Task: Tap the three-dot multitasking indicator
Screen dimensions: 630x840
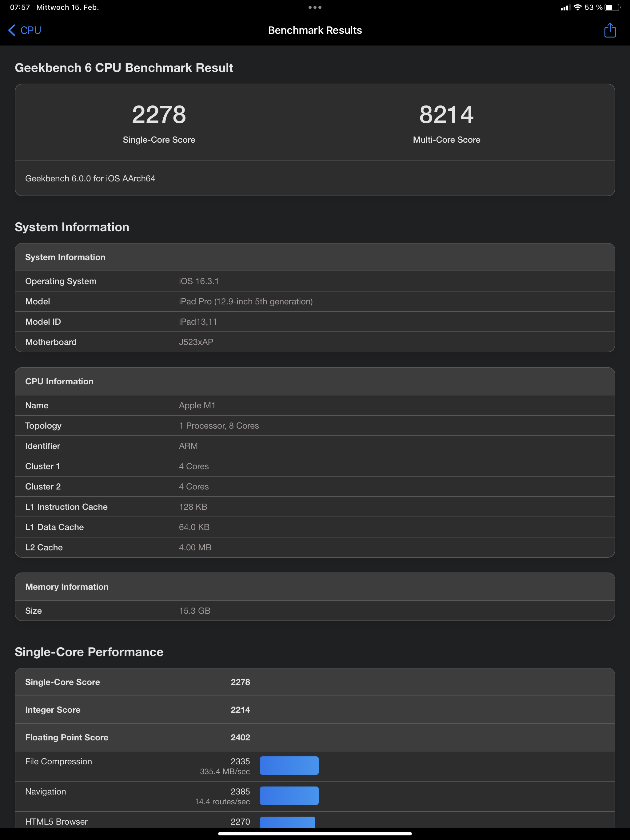Action: (315, 7)
